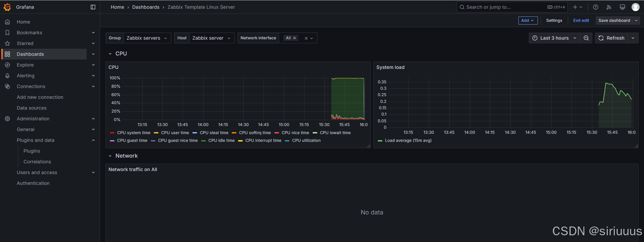
Task: Open the Last 3 hours time picker
Action: pos(554,38)
